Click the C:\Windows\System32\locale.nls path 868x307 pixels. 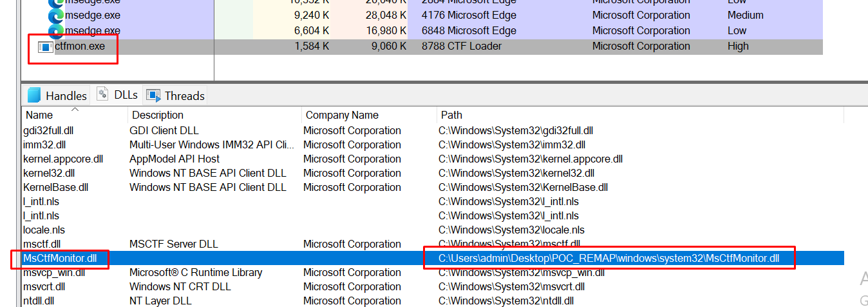tap(512, 230)
